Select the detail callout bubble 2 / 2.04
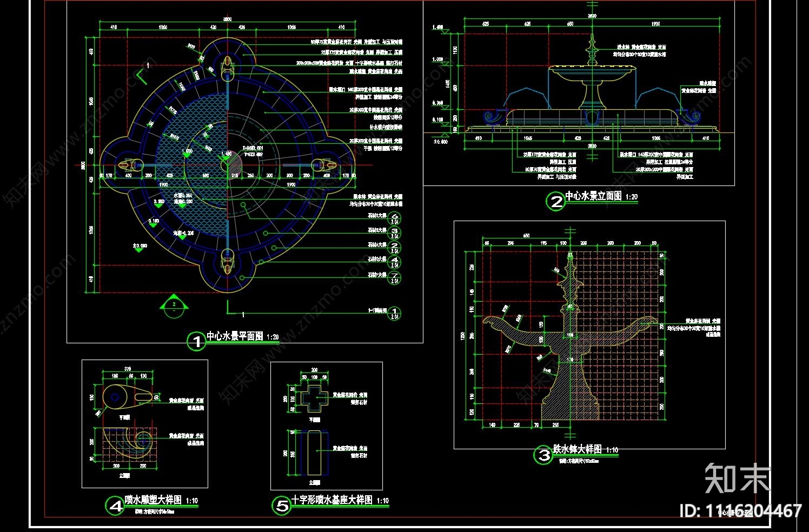 point(395,247)
